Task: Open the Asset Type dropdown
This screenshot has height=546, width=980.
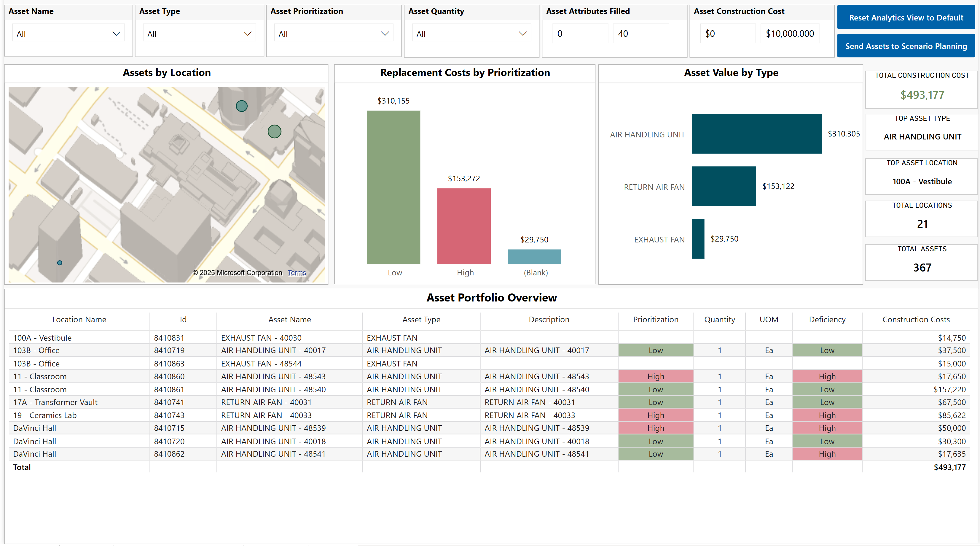Action: (x=199, y=34)
